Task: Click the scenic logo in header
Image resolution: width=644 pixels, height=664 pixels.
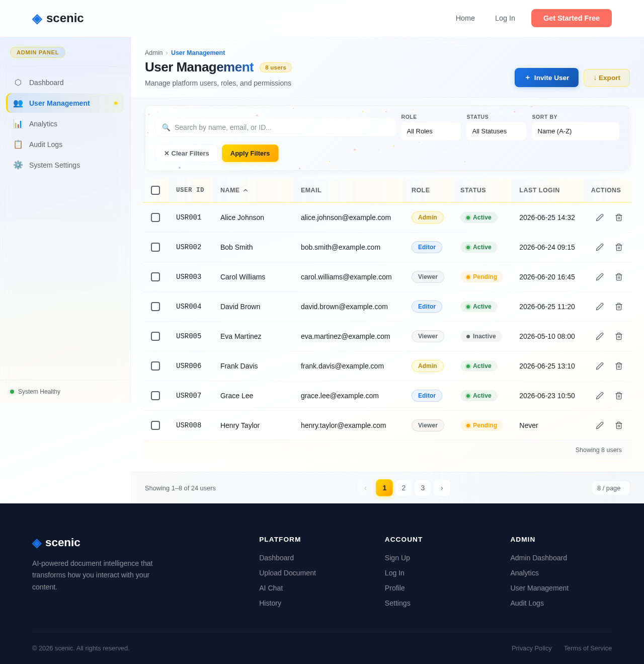Action: (58, 18)
